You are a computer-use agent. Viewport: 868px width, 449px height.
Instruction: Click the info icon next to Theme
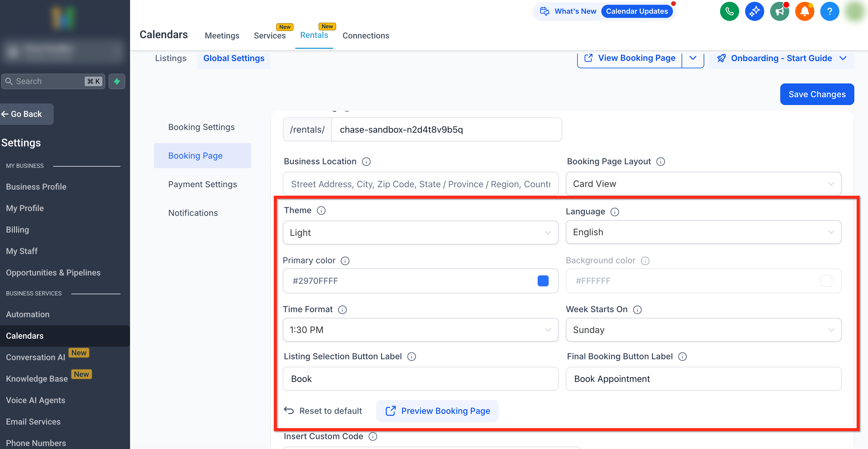tap(321, 210)
